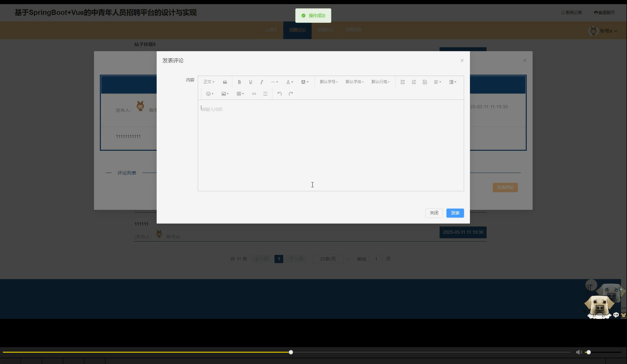This screenshot has height=364, width=627.
Task: Open the emoji picker
Action: point(210,94)
